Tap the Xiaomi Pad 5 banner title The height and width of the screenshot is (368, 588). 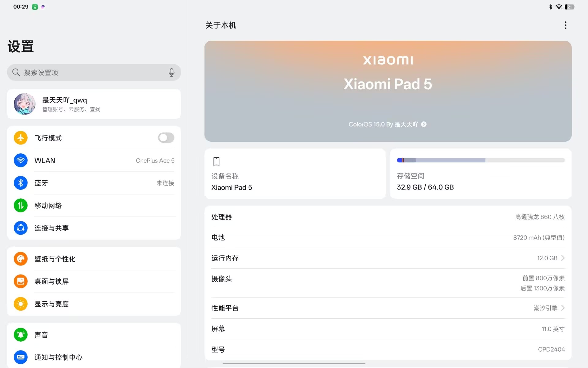tap(388, 84)
